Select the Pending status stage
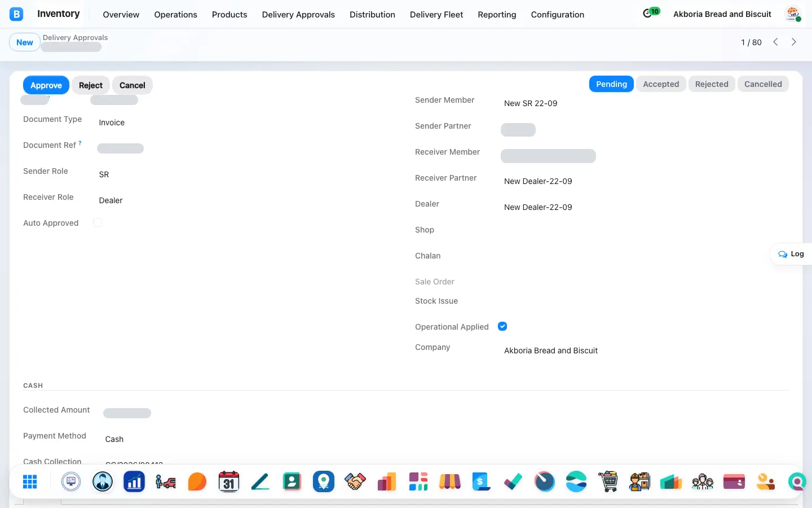812x508 pixels. (611, 84)
